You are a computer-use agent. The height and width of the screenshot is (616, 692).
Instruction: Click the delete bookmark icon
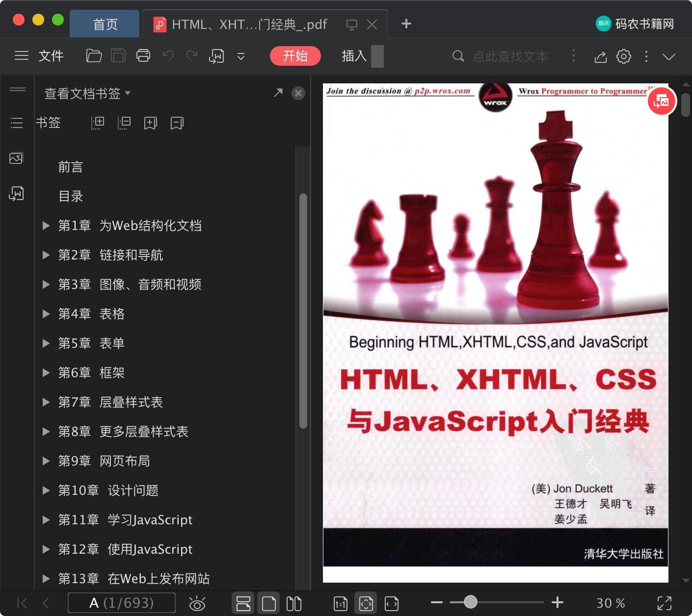click(x=177, y=123)
